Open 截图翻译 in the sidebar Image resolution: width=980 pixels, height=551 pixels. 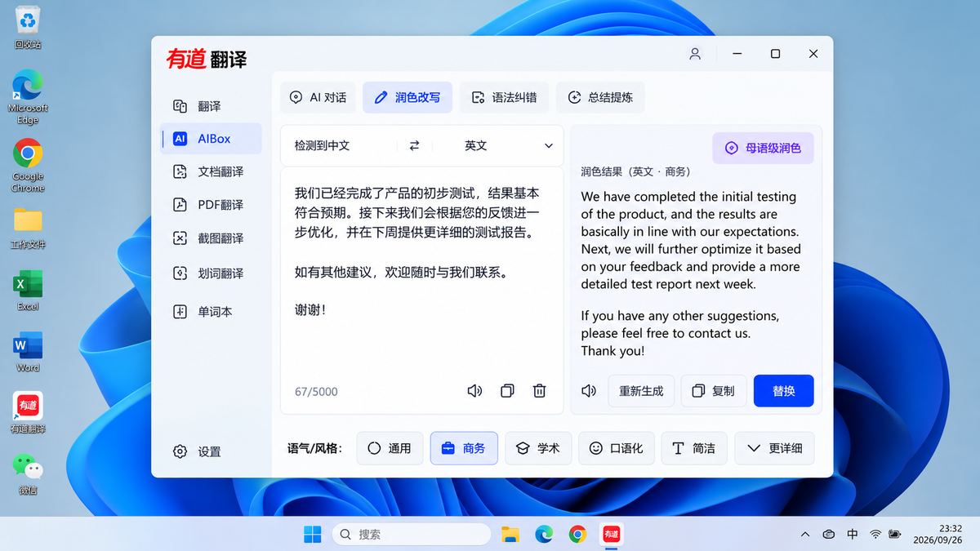click(x=212, y=238)
